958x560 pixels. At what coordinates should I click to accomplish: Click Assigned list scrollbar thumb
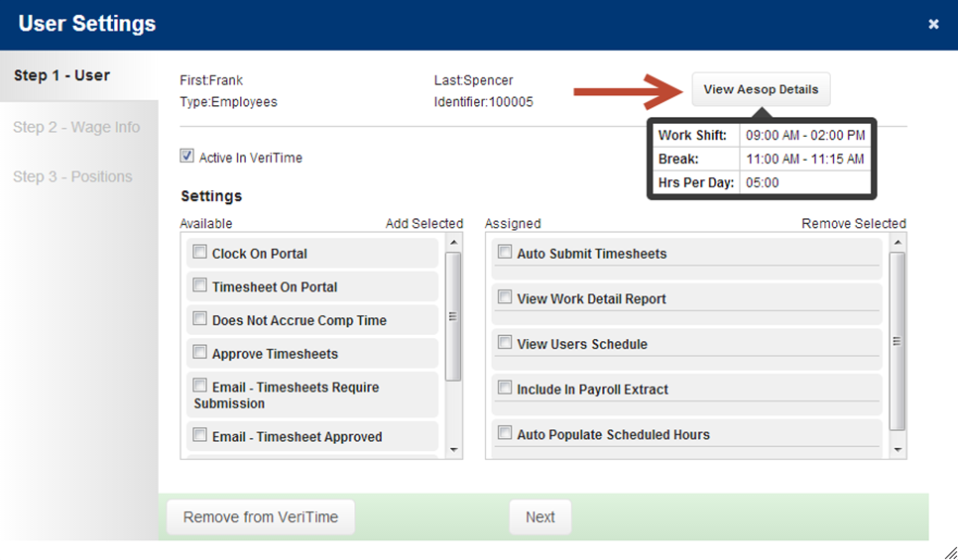(897, 341)
